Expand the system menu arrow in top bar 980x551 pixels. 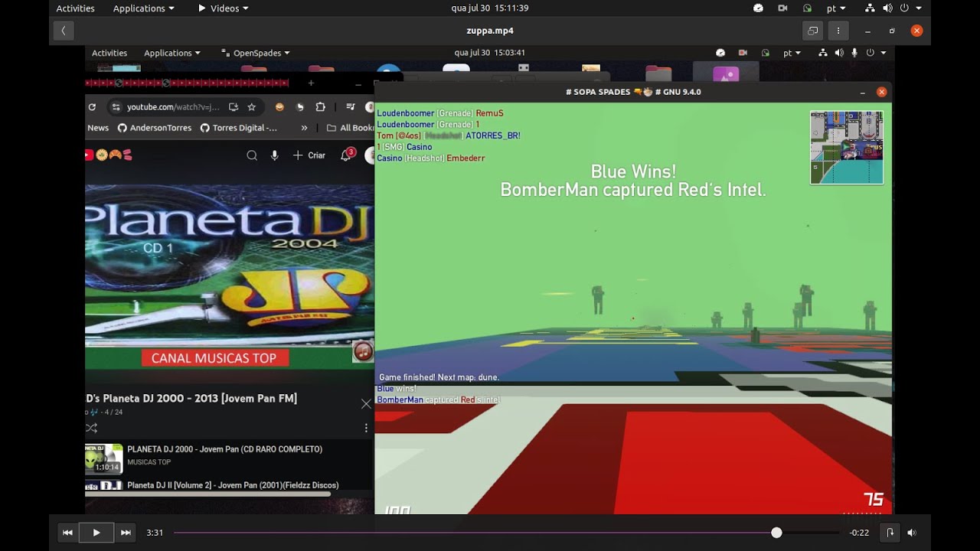919,8
